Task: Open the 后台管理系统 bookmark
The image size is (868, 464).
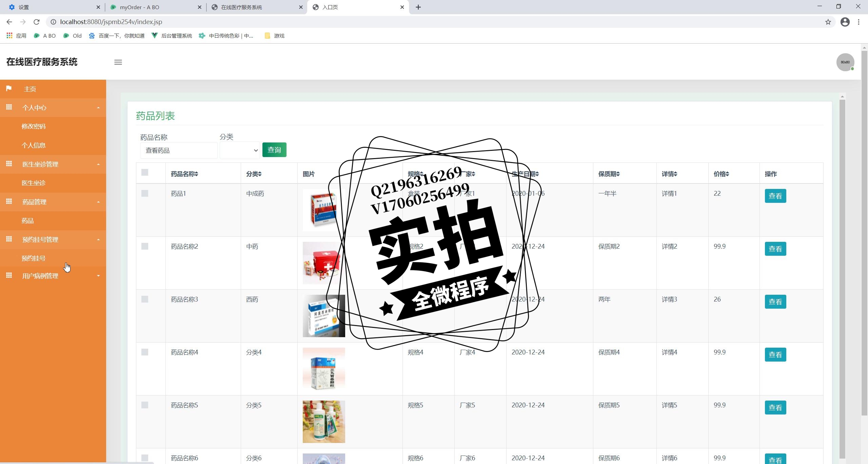Action: point(172,36)
